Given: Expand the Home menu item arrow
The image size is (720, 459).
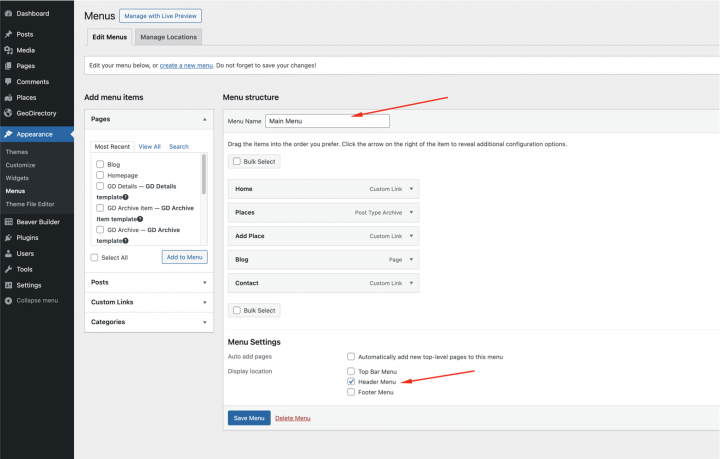Looking at the screenshot, I should pyautogui.click(x=413, y=188).
